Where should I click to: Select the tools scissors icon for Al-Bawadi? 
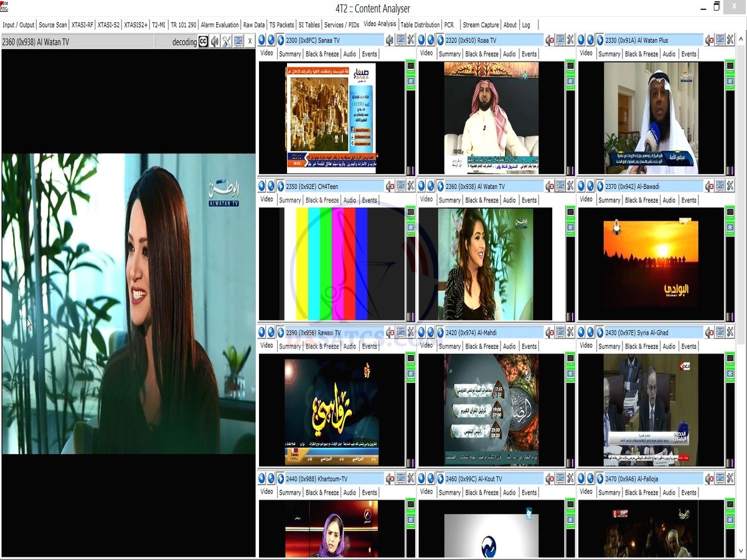click(x=728, y=185)
